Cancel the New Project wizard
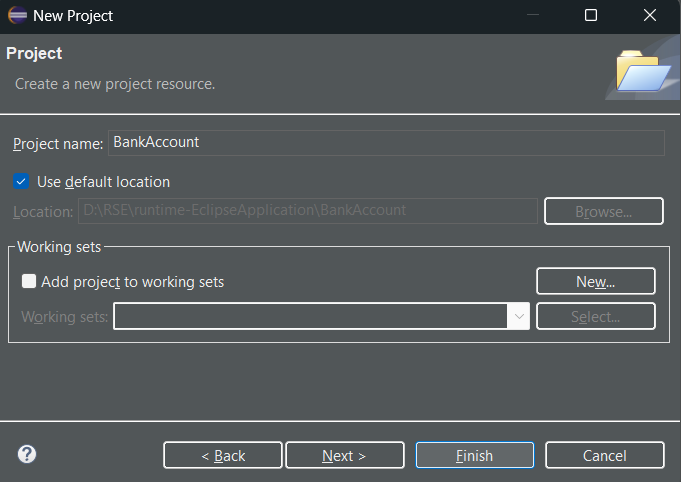 [x=605, y=455]
